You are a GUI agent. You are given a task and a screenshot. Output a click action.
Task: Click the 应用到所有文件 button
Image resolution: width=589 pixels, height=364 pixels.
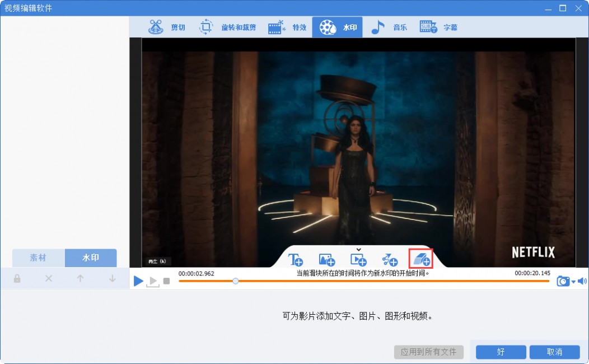(x=429, y=352)
